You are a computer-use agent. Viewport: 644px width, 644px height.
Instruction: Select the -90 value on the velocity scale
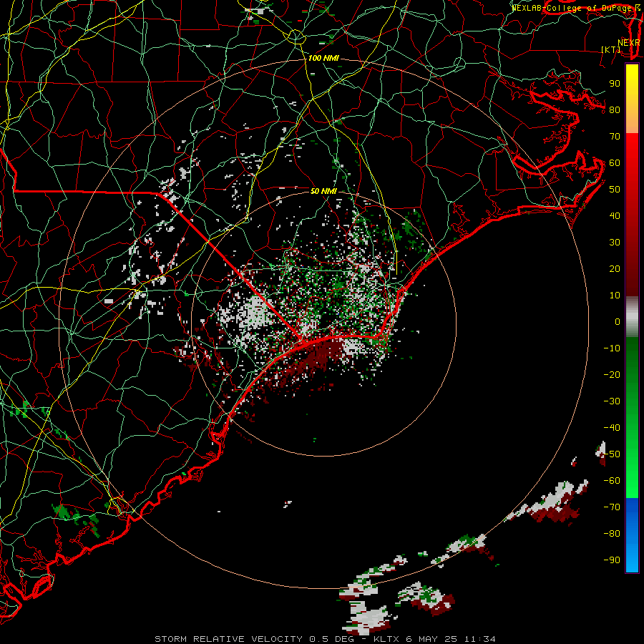[612, 560]
